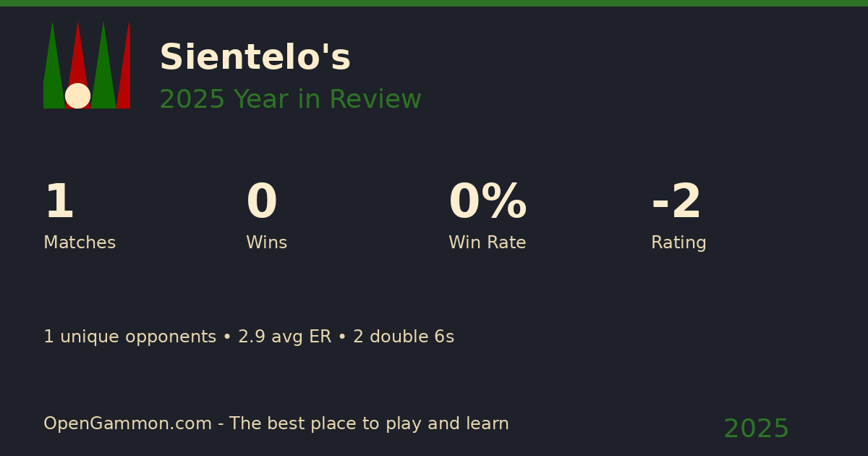Select the Wins stat label

(266, 243)
